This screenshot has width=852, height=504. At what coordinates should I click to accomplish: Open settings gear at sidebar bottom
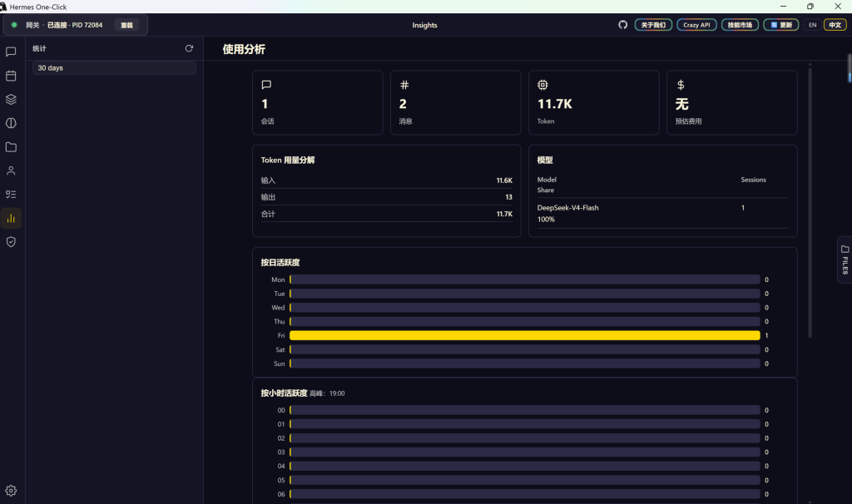(11, 491)
